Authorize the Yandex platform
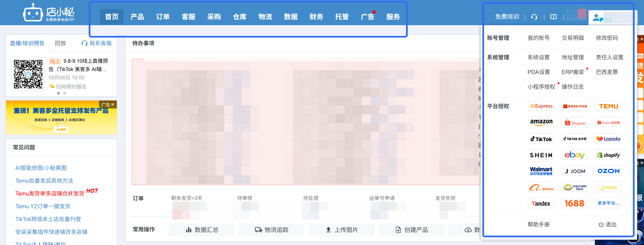Viewport: 644px width, 245px height. tap(541, 203)
